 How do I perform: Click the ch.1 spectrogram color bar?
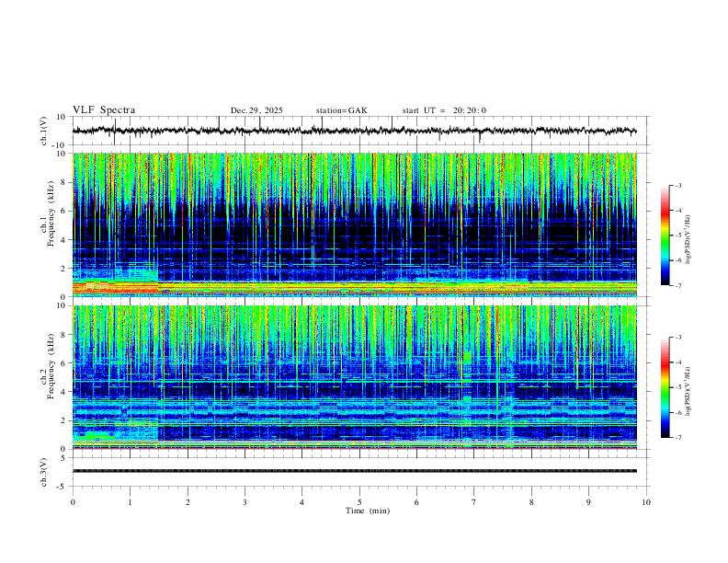pyautogui.click(x=665, y=236)
